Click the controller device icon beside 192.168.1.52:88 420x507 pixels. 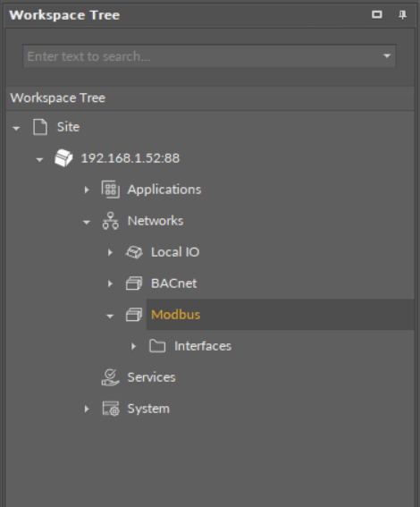click(x=63, y=158)
